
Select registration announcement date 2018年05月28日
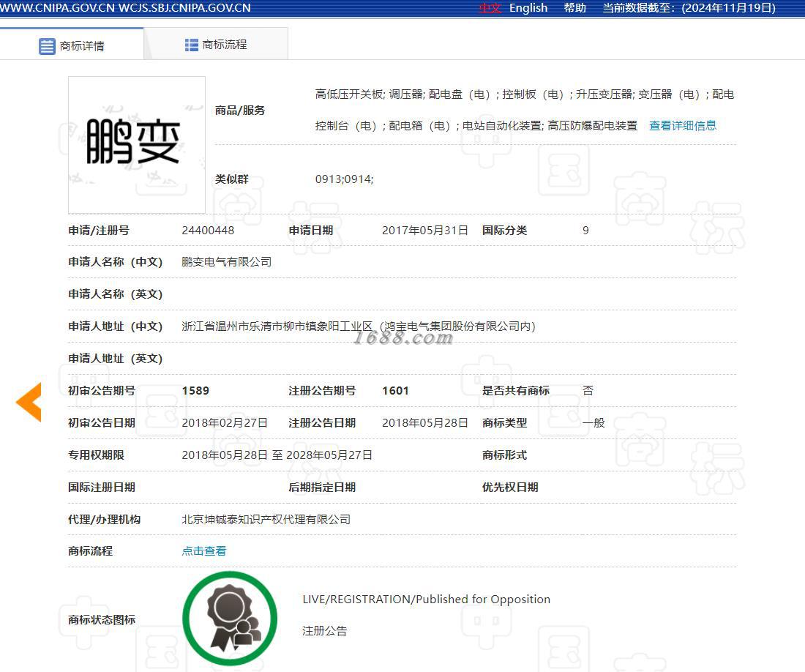click(425, 423)
